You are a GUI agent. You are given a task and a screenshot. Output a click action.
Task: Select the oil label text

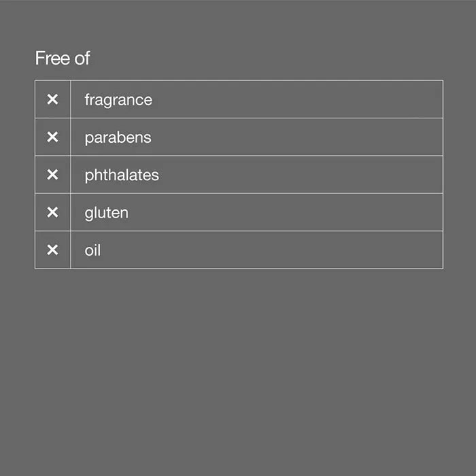pos(92,250)
